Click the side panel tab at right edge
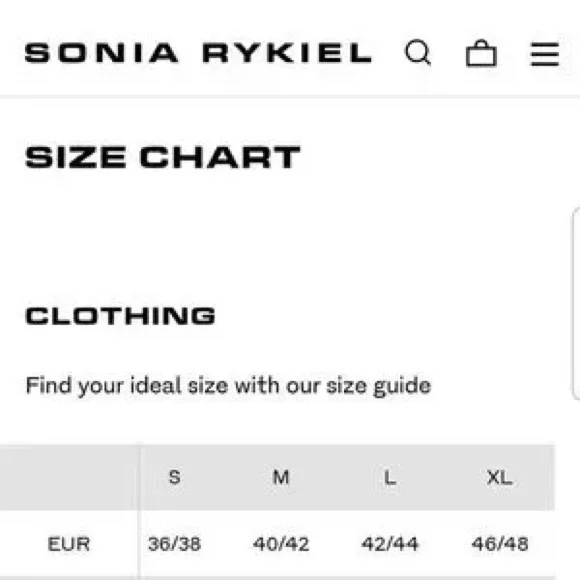This screenshot has width=580, height=580. click(576, 303)
